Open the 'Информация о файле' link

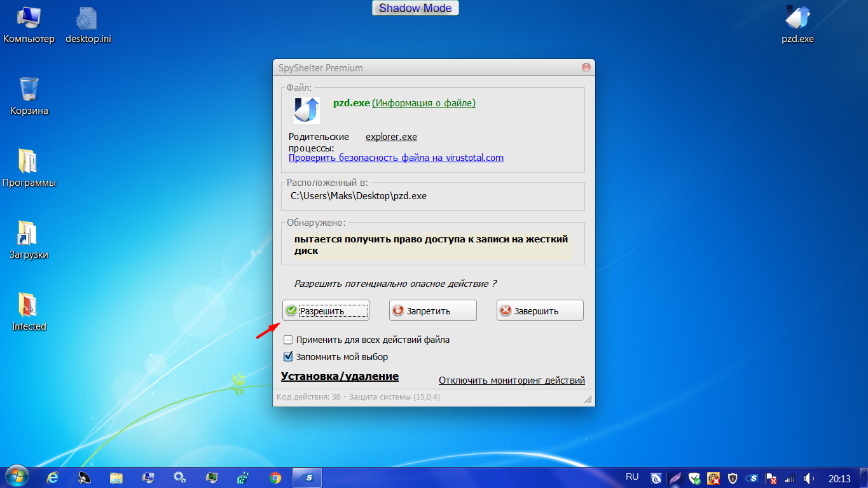click(x=424, y=103)
